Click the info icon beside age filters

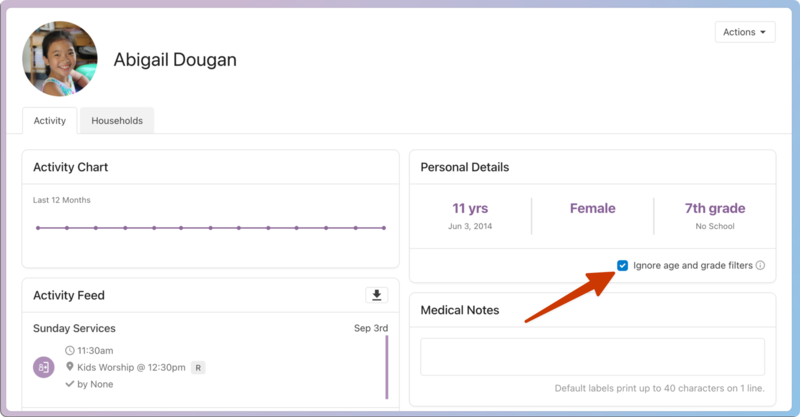point(760,266)
